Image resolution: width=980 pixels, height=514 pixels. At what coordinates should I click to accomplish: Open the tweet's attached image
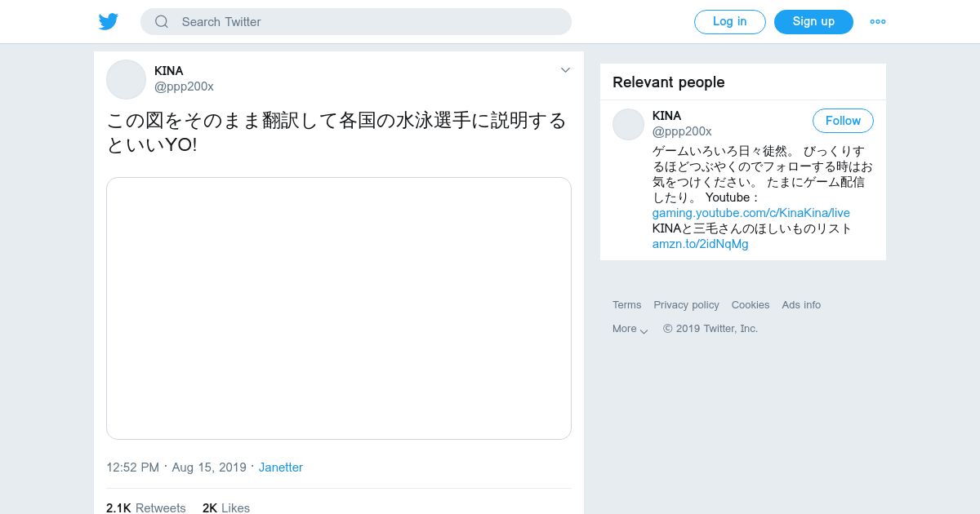(339, 308)
